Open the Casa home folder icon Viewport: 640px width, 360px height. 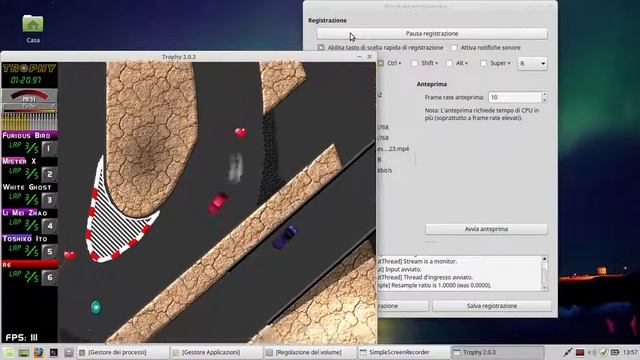click(33, 24)
